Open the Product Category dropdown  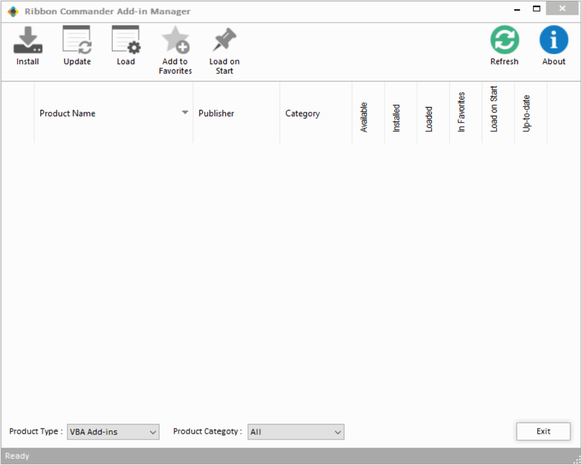296,432
